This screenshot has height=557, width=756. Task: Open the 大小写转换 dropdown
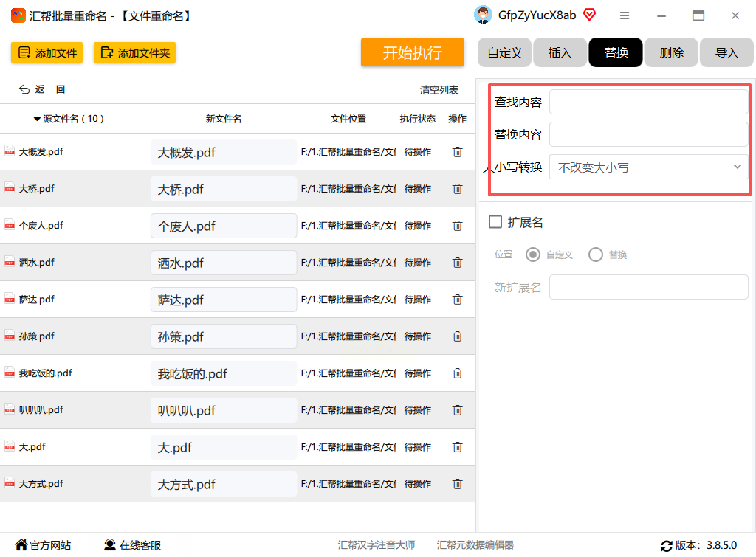point(649,167)
